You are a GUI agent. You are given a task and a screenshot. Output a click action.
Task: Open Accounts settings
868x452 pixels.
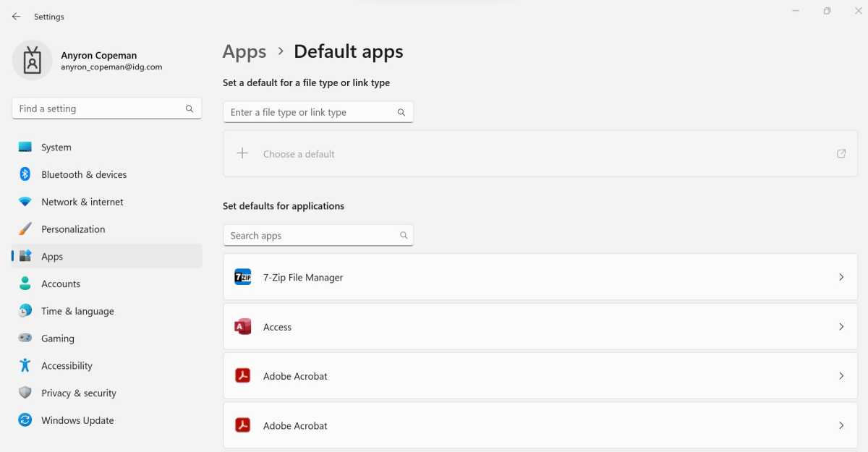[x=107, y=283]
